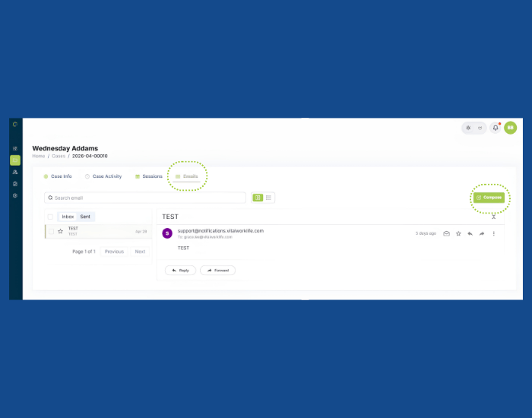Image resolution: width=532 pixels, height=418 pixels.
Task: Click the Search email field
Action: (x=145, y=198)
